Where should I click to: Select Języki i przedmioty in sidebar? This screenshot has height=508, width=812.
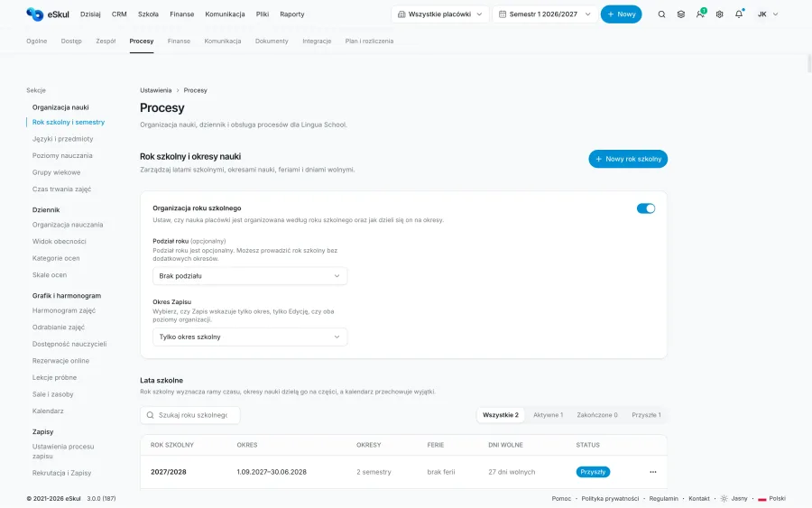pos(62,139)
